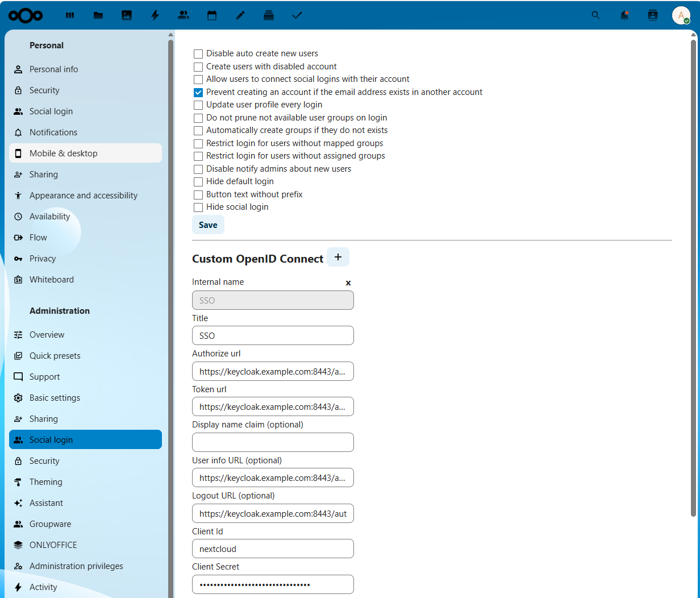
Task: Open the Deck app icon
Action: [269, 15]
